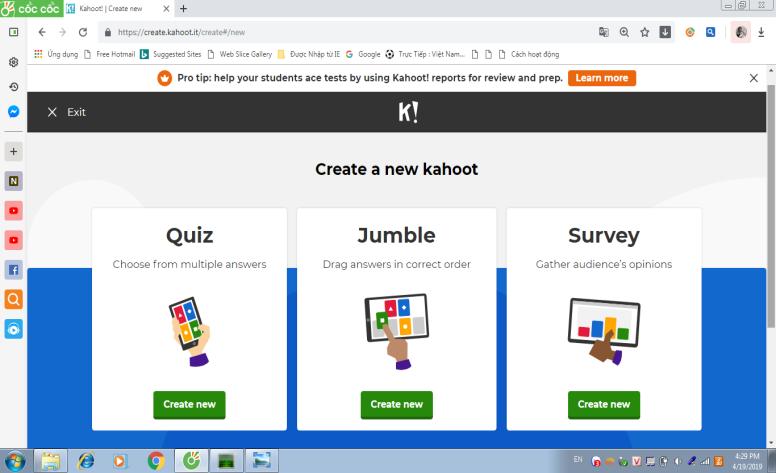Open the orange search shortcut in the sidebar

tap(13, 299)
